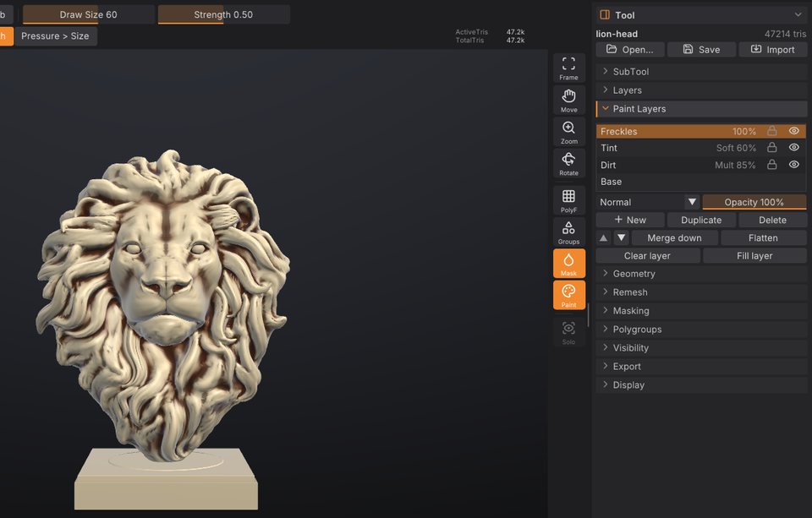Import a model file
The height and width of the screenshot is (518, 812).
point(773,50)
